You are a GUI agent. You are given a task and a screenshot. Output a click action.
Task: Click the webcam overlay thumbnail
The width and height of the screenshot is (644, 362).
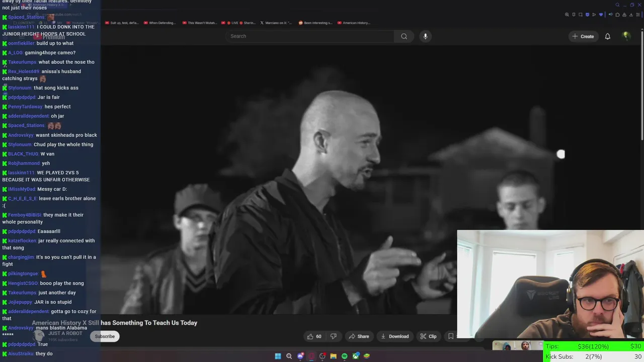[550, 285]
